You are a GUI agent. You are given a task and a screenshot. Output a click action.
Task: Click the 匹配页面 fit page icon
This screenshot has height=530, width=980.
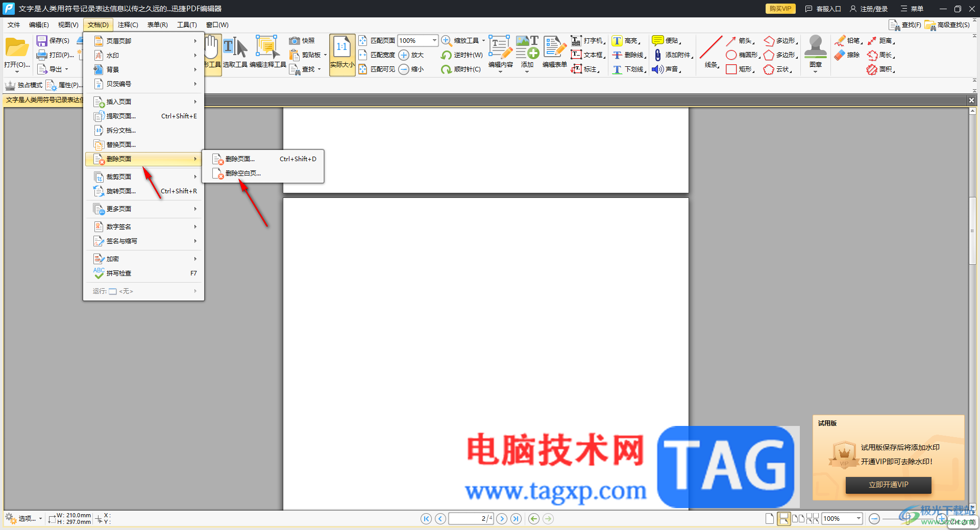coord(363,41)
